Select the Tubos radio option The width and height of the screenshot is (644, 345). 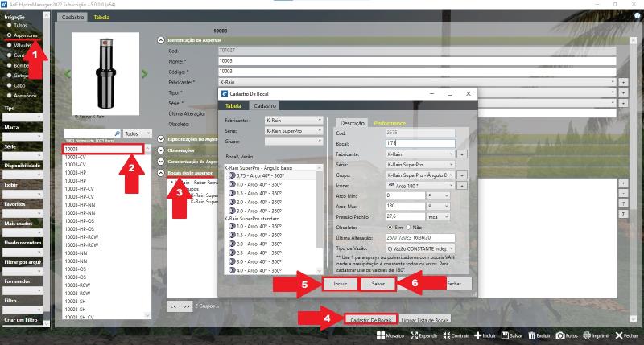[x=9, y=26]
